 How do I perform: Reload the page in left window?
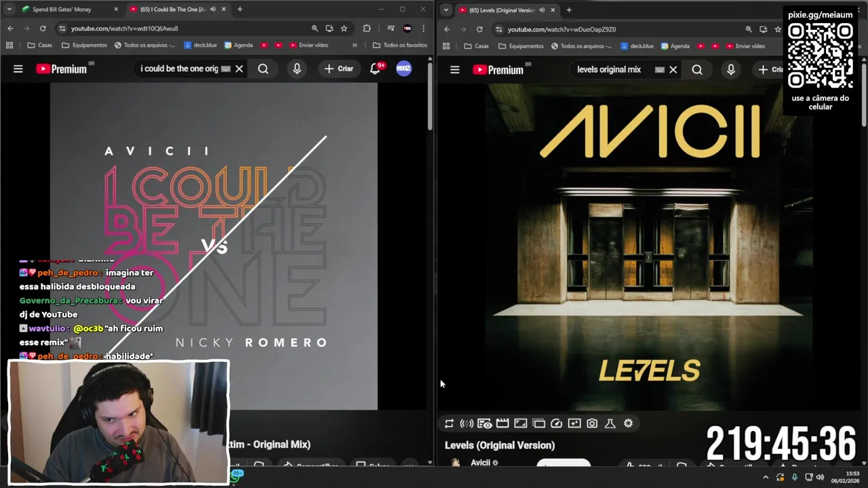pyautogui.click(x=43, y=28)
